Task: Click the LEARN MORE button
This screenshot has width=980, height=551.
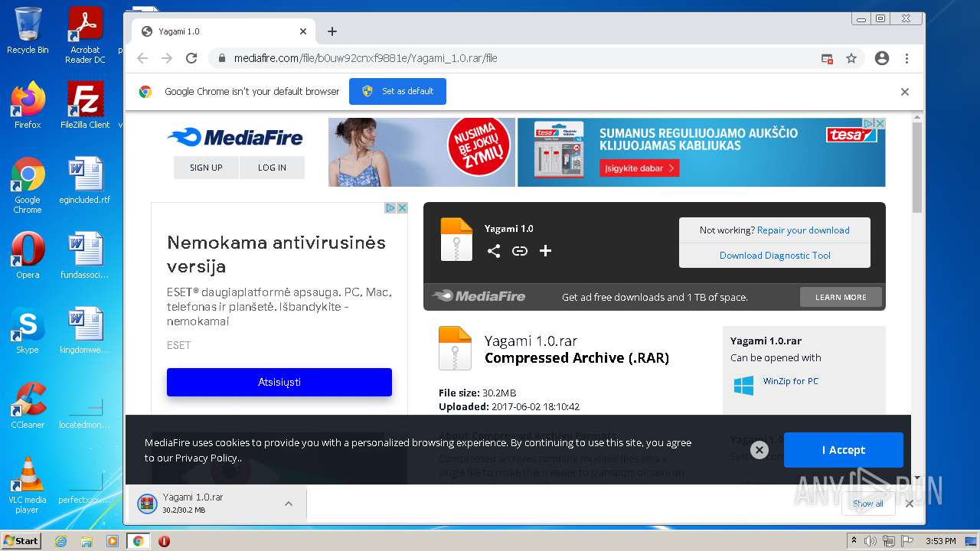Action: tap(841, 297)
